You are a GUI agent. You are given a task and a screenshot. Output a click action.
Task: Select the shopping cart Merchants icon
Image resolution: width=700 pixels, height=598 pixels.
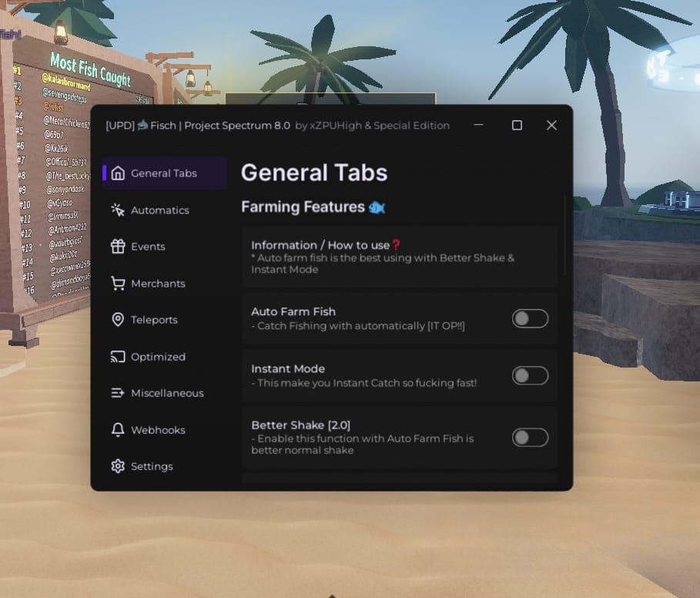[x=118, y=284]
